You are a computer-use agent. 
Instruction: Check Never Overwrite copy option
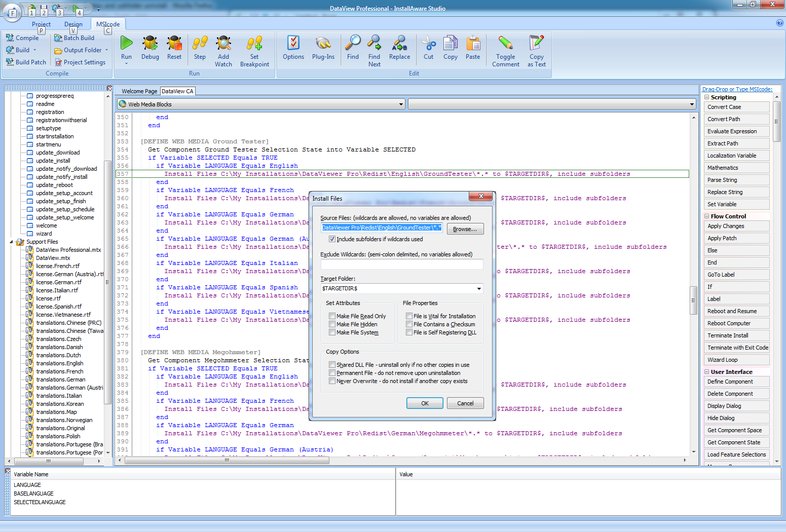332,381
